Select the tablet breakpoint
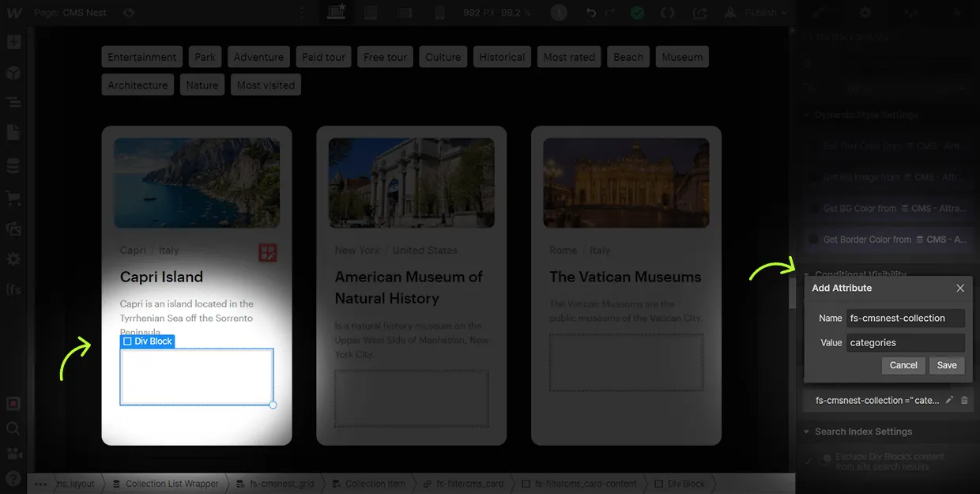The image size is (980, 494). [371, 13]
